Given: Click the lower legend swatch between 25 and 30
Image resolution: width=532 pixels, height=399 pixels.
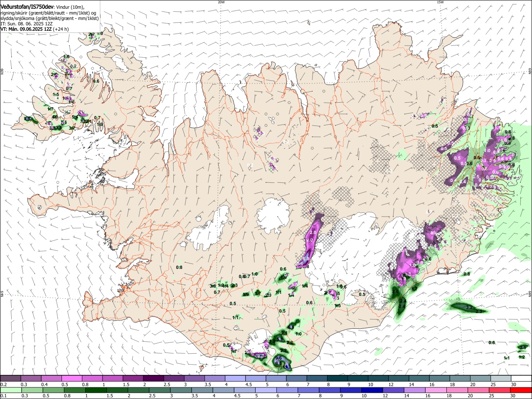Looking at the screenshot, I should (500, 390).
